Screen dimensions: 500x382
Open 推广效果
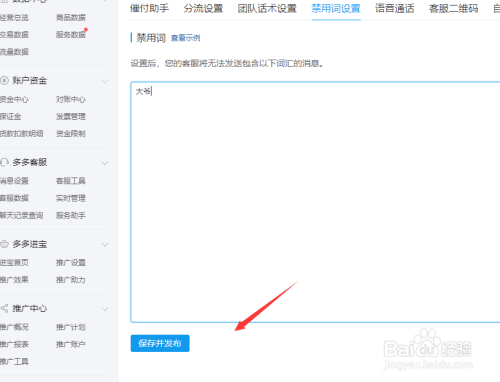pos(14,280)
